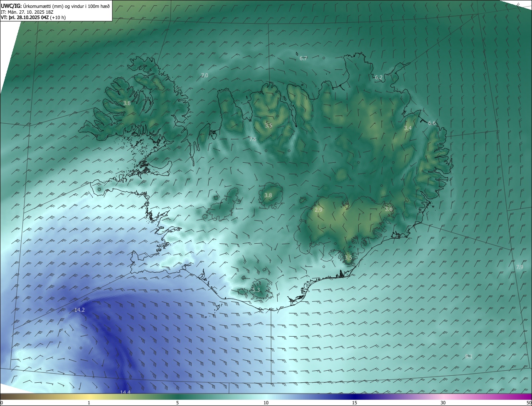Select the 6.7 precipitable water label
This screenshot has width=532, height=406.
(303, 59)
